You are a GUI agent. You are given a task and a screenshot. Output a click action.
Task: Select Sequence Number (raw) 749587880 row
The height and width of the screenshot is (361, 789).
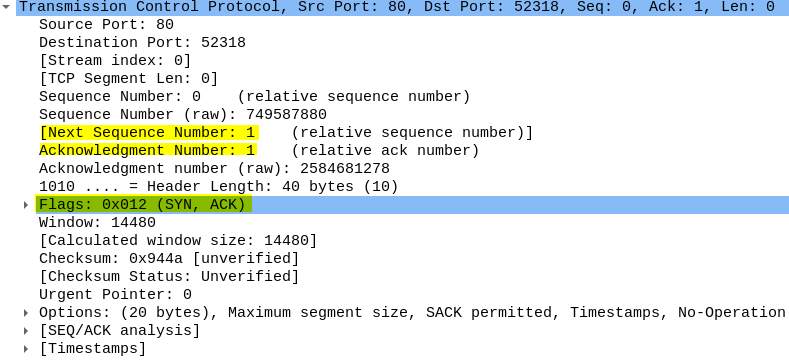coord(183,115)
